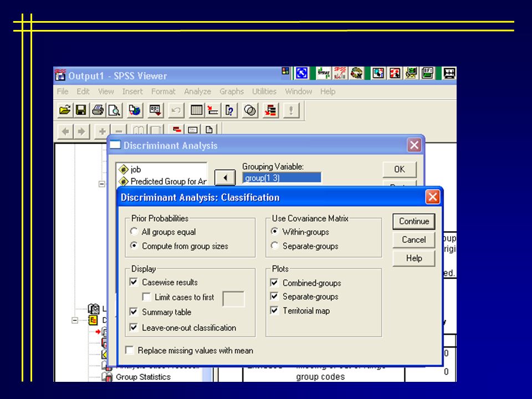The image size is (532, 399).
Task: Click Cancel in Classification dialog
Action: pos(414,240)
